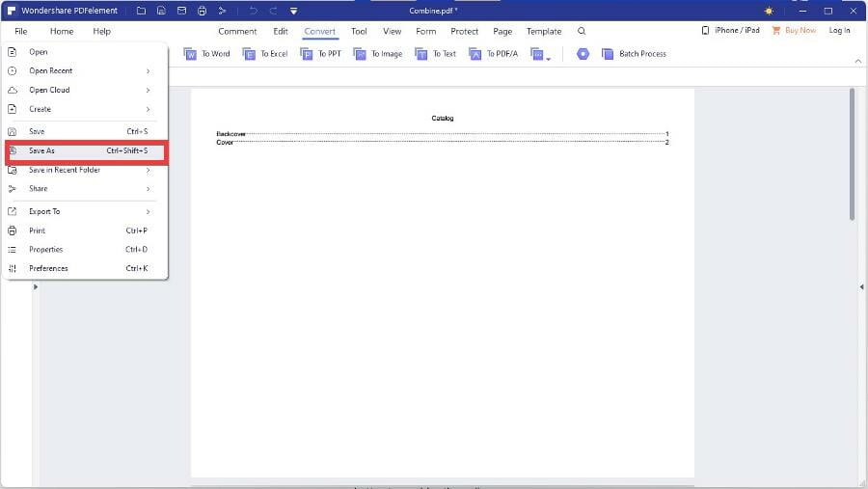Click the Catalog heading text
Screen dimensions: 868x489
443,118
